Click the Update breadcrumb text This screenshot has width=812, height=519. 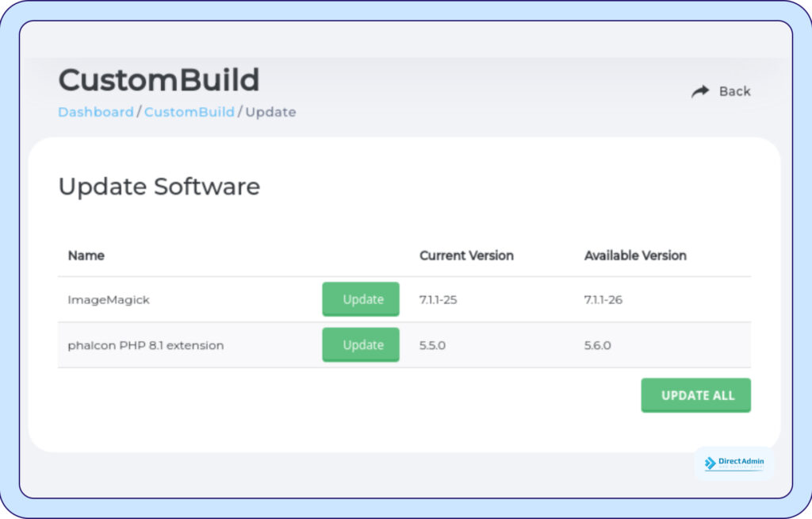(271, 112)
